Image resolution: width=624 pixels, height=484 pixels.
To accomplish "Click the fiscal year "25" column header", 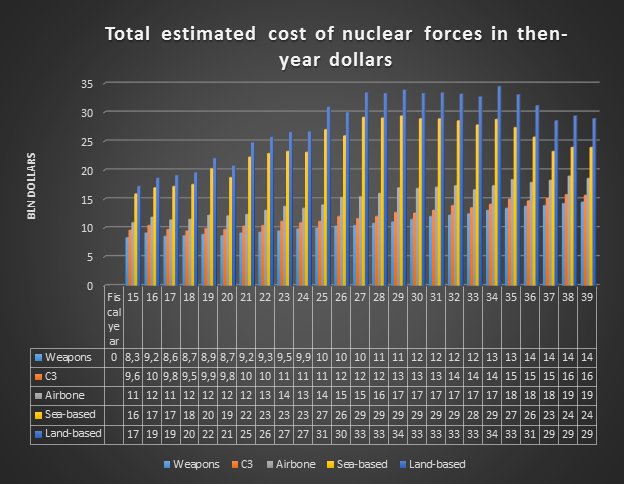I will tap(322, 297).
